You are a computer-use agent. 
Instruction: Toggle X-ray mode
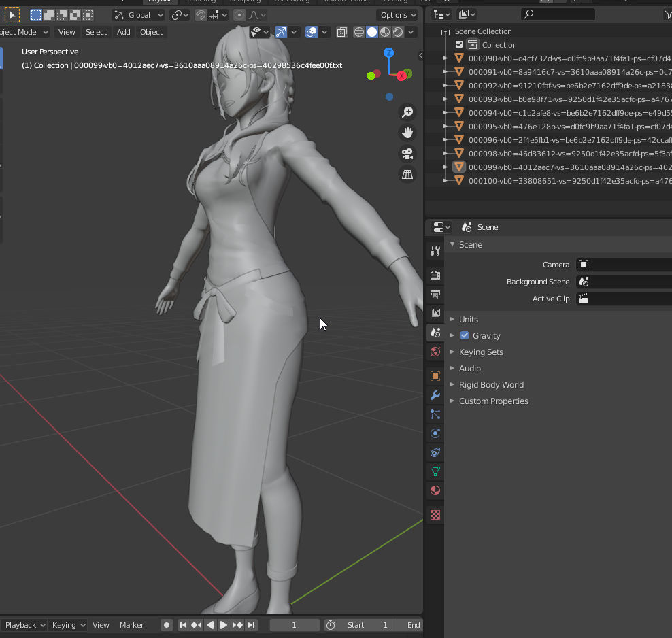tap(341, 32)
